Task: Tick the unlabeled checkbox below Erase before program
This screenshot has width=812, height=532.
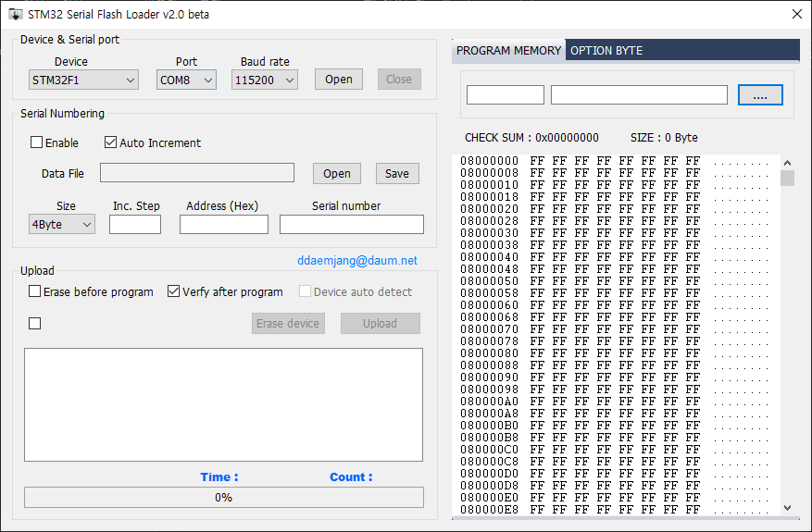Action: click(34, 324)
